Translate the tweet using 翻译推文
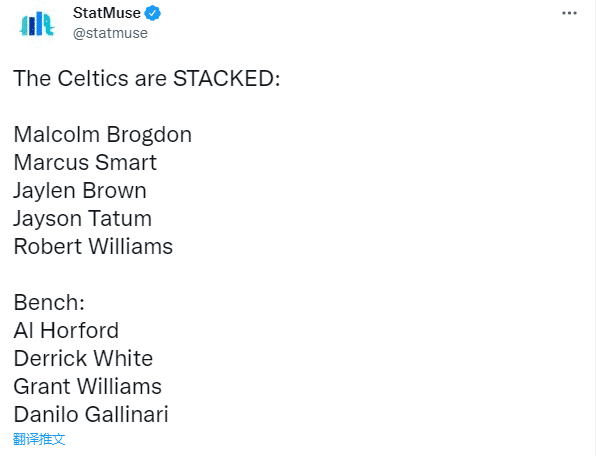The height and width of the screenshot is (456, 597). (x=39, y=439)
